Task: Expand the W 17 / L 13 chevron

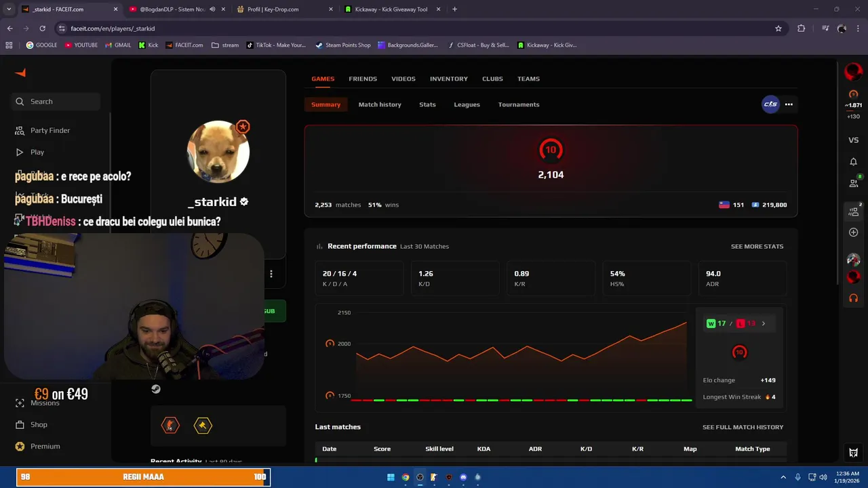Action: (x=764, y=323)
